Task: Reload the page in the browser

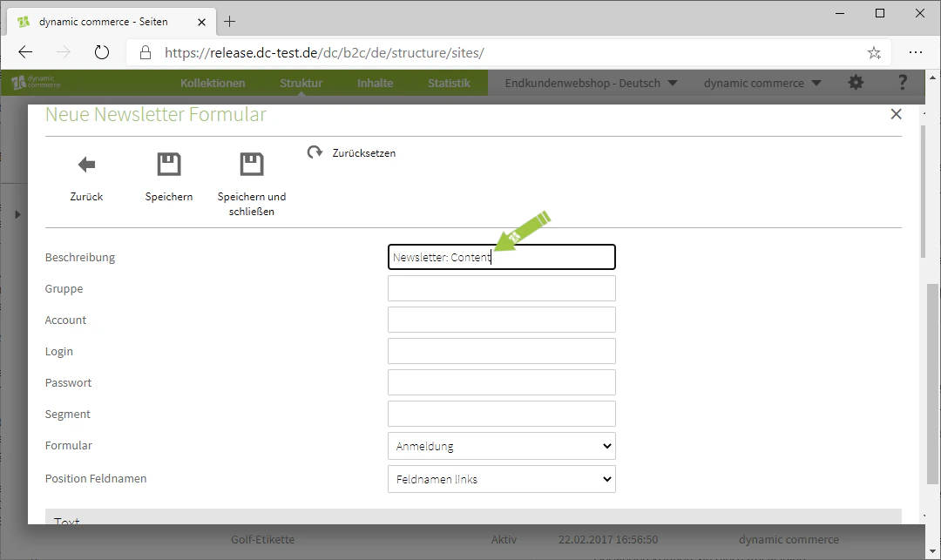Action: pyautogui.click(x=102, y=53)
